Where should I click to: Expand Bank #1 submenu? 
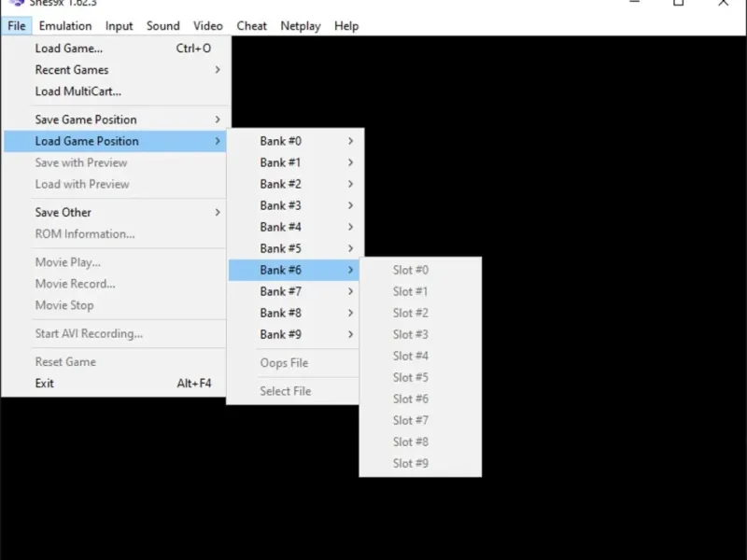pyautogui.click(x=293, y=162)
